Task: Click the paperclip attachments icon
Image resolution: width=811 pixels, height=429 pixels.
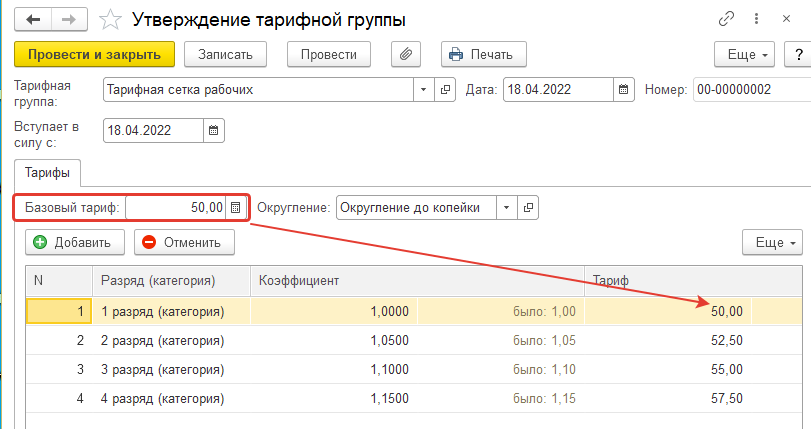Action: click(406, 54)
